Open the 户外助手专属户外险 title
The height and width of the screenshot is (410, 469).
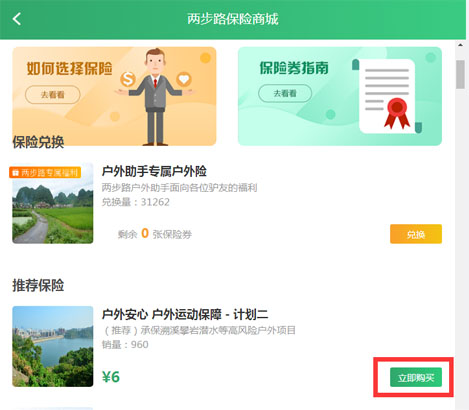[x=154, y=171]
